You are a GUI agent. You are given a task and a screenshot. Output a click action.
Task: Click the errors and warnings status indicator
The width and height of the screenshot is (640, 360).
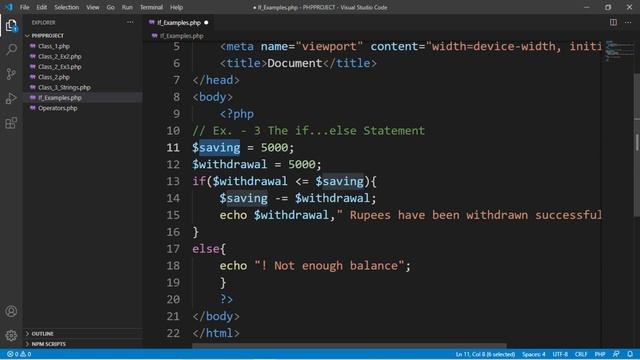click(19, 354)
